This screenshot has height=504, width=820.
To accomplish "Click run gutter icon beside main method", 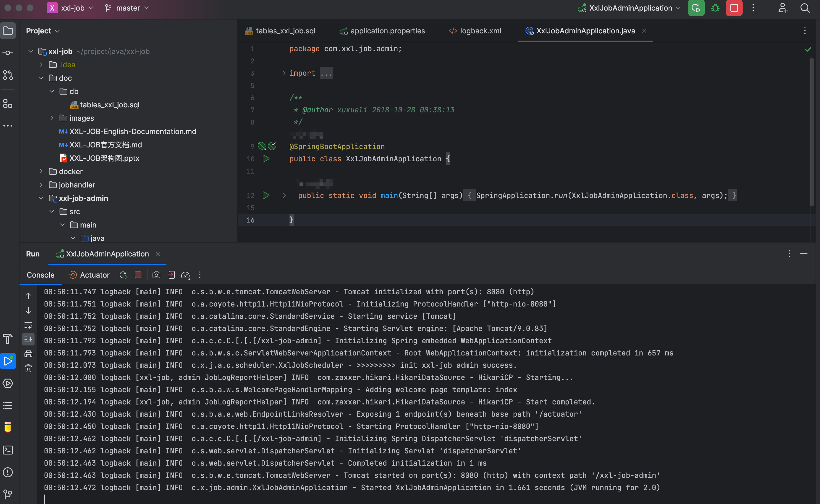I will coord(266,195).
